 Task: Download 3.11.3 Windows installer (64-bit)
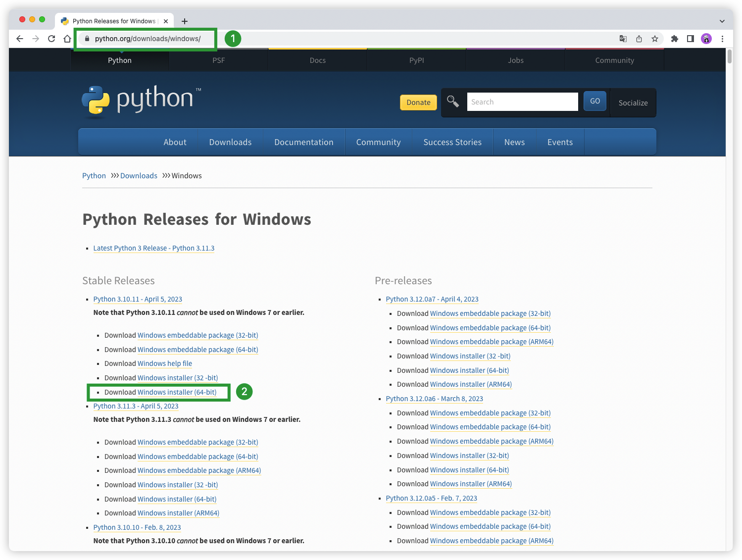point(177,499)
